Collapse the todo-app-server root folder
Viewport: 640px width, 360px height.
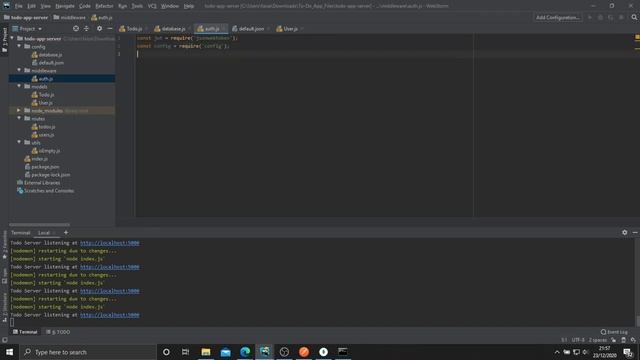12,38
